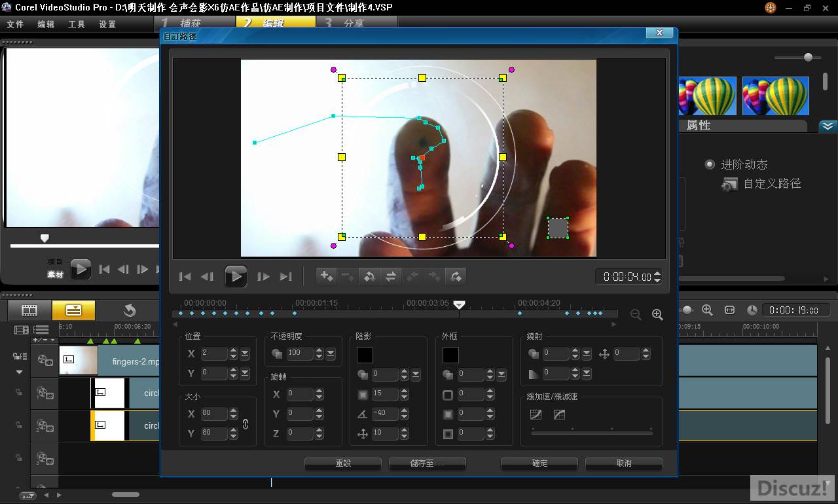838x504 pixels.
Task: Play the motion path preview
Action: tap(236, 277)
